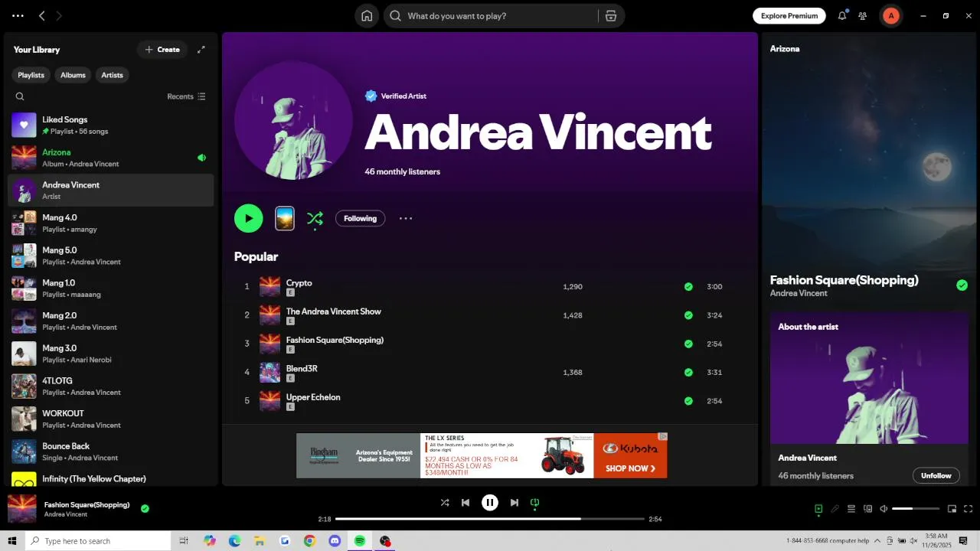Skip to previous track
Screen dimensions: 980x551
(x=465, y=503)
